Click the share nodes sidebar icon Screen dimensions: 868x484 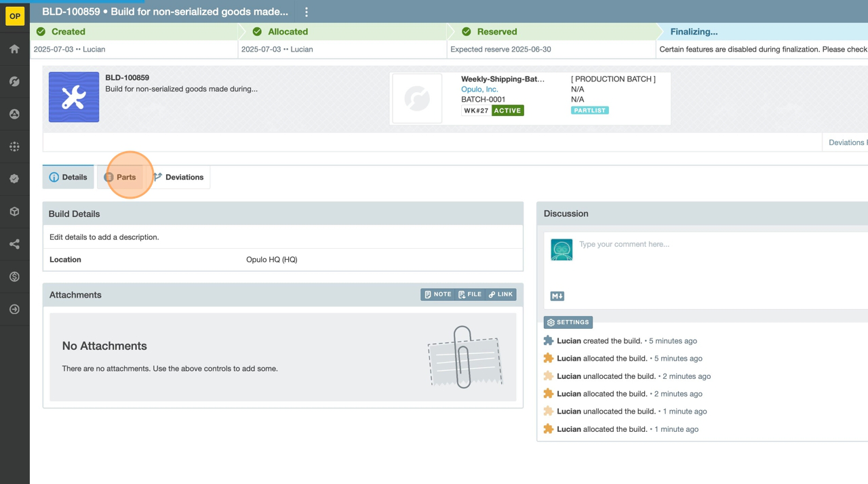[14, 244]
